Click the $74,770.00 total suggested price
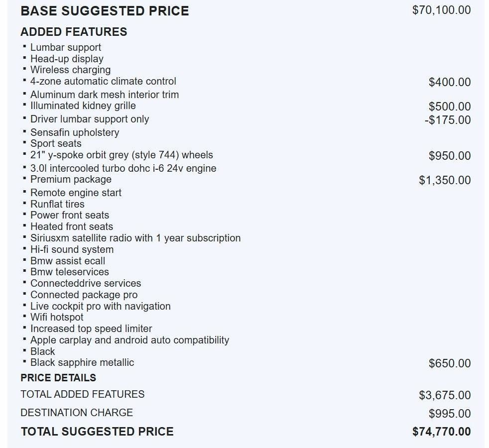 [441, 432]
